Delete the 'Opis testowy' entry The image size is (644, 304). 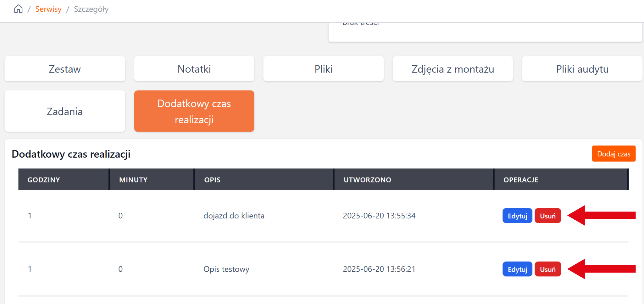[x=547, y=269]
